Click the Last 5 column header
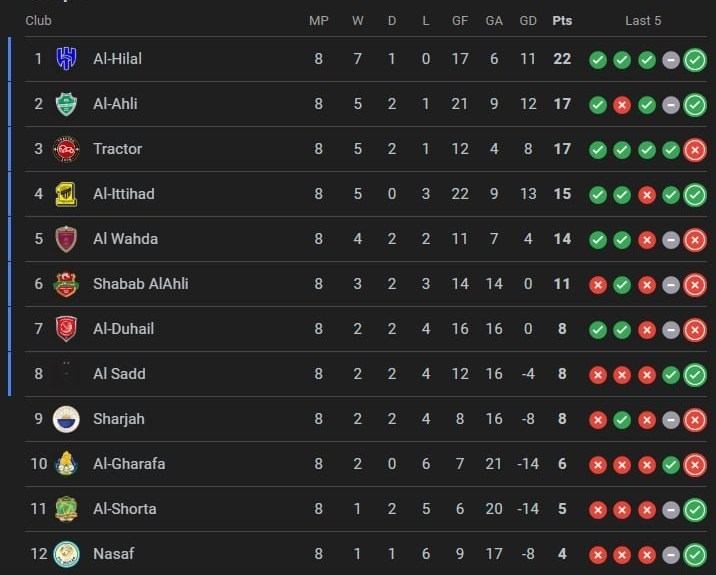The image size is (716, 575). [643, 20]
